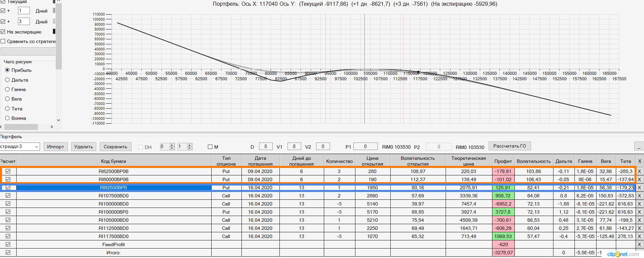
Task: Open the 'стреддл 3' portfolio dropdown
Action: point(37,147)
